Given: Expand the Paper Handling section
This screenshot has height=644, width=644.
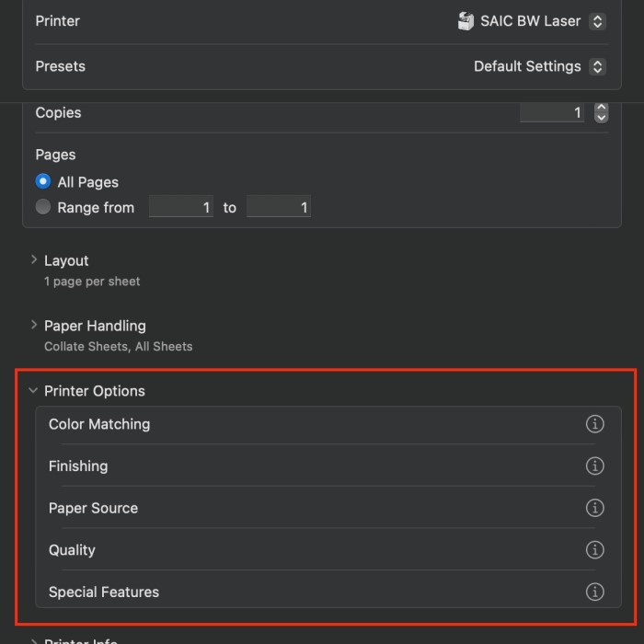Looking at the screenshot, I should click(x=34, y=325).
